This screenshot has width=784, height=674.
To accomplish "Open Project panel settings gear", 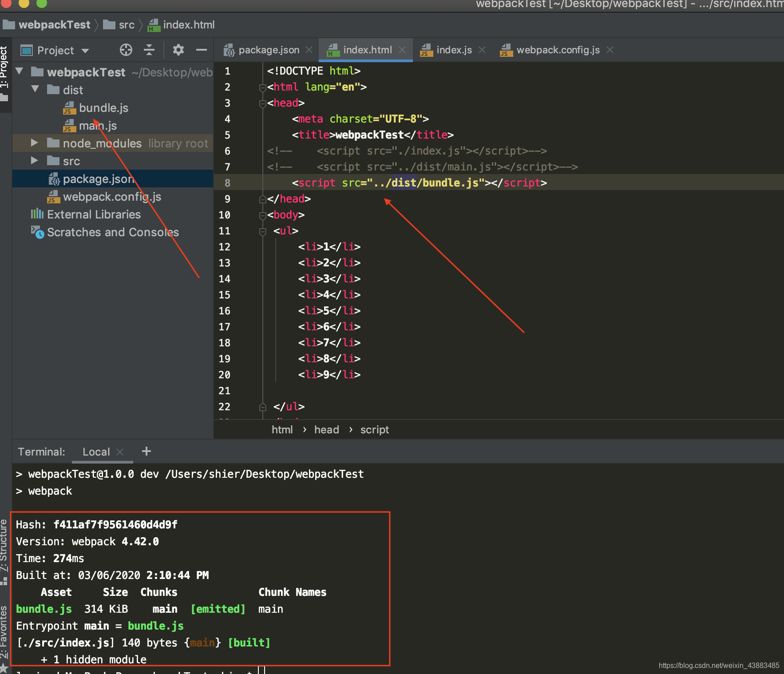I will tap(178, 50).
